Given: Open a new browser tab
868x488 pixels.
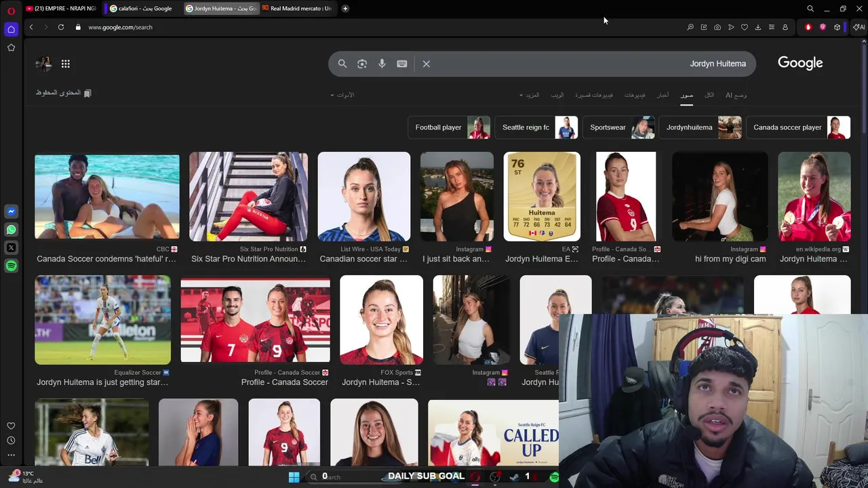Looking at the screenshot, I should 345,9.
